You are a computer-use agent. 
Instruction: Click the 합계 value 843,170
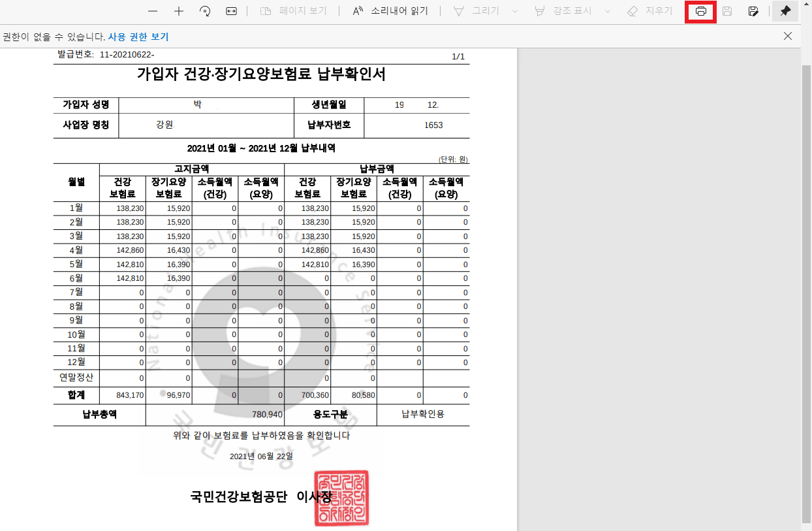130,396
